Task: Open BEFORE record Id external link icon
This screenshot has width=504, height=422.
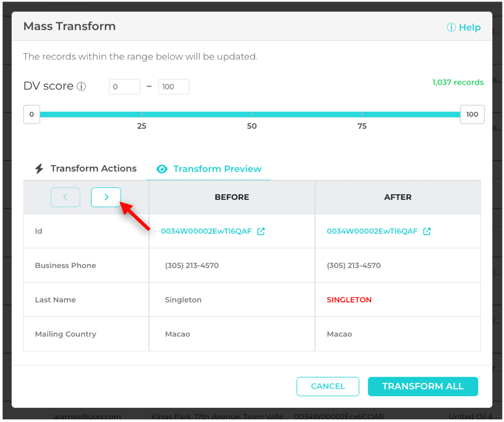Action: pos(261,231)
